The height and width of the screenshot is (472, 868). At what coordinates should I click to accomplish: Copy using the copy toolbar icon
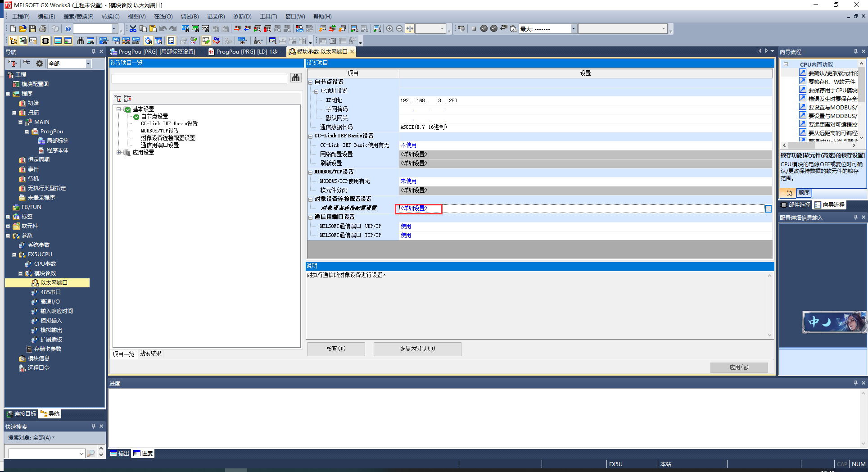click(x=143, y=29)
